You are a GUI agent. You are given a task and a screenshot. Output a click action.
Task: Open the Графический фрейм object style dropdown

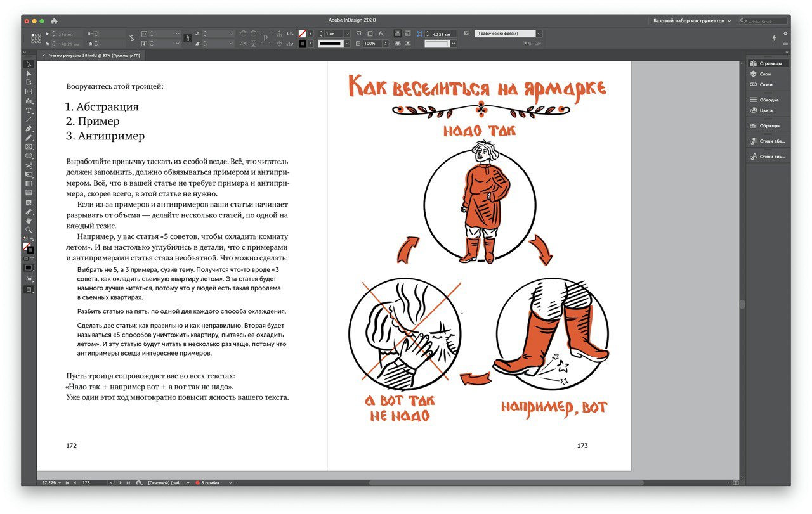click(x=539, y=34)
